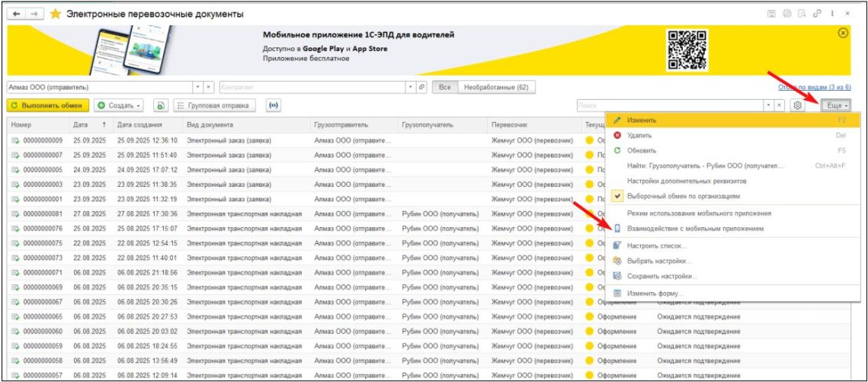Close the yellow mobile app banner
Screen dimensions: 868x382
(843, 33)
